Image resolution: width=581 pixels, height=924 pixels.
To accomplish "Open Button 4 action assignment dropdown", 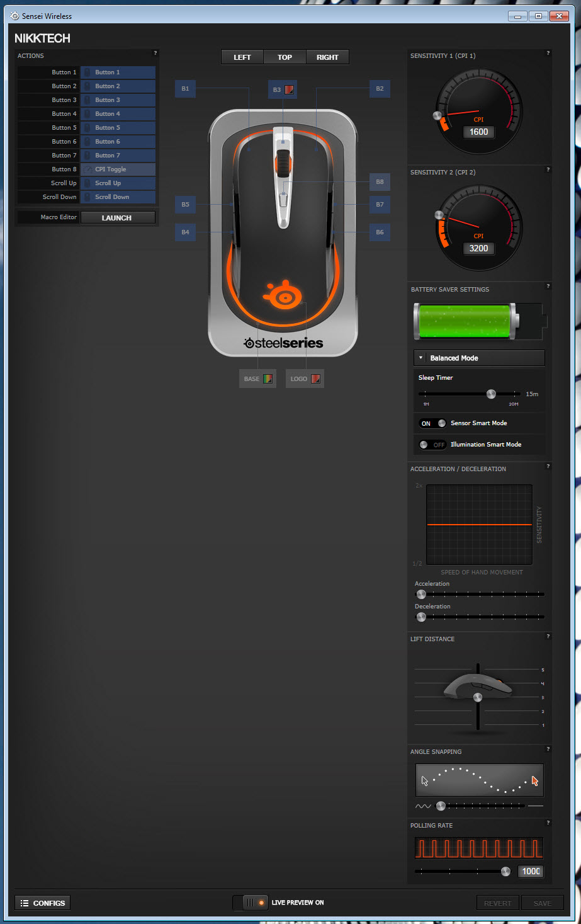I will [x=118, y=114].
